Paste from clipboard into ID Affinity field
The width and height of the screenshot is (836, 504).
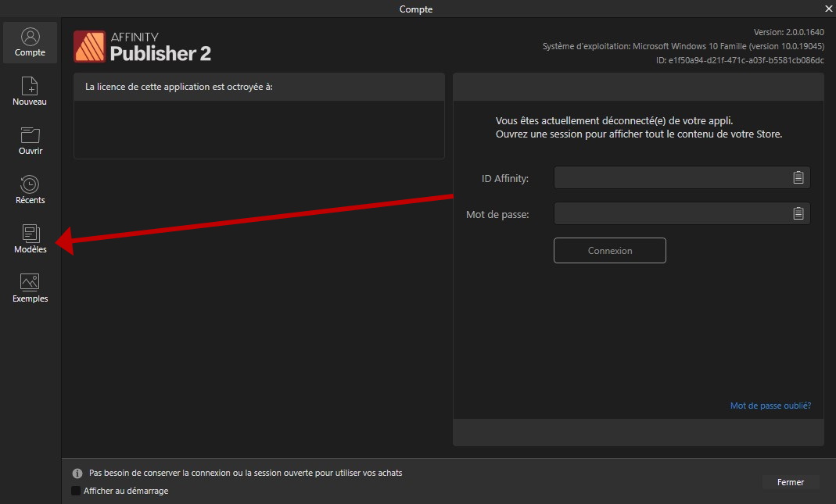pyautogui.click(x=798, y=177)
